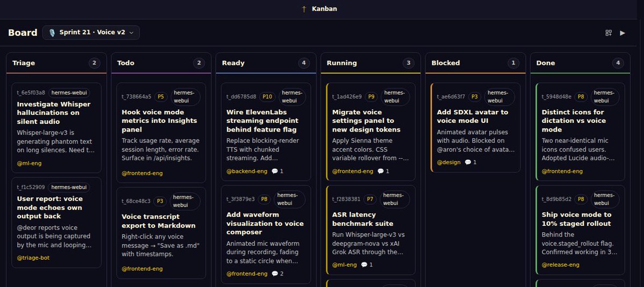Open card Ship voice mode to 10% rollout
Image resolution: width=644 pixels, height=287 pixels.
pyautogui.click(x=581, y=230)
